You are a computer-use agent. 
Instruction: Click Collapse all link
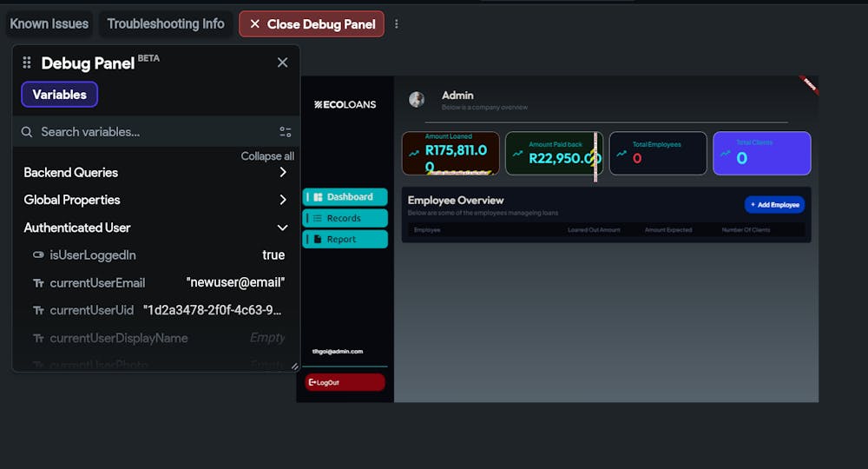[267, 156]
